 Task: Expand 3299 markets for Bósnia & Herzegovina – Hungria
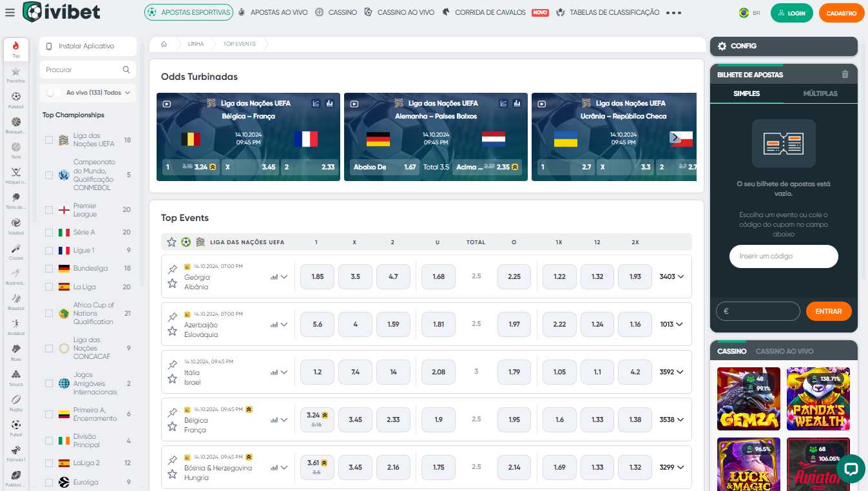671,467
